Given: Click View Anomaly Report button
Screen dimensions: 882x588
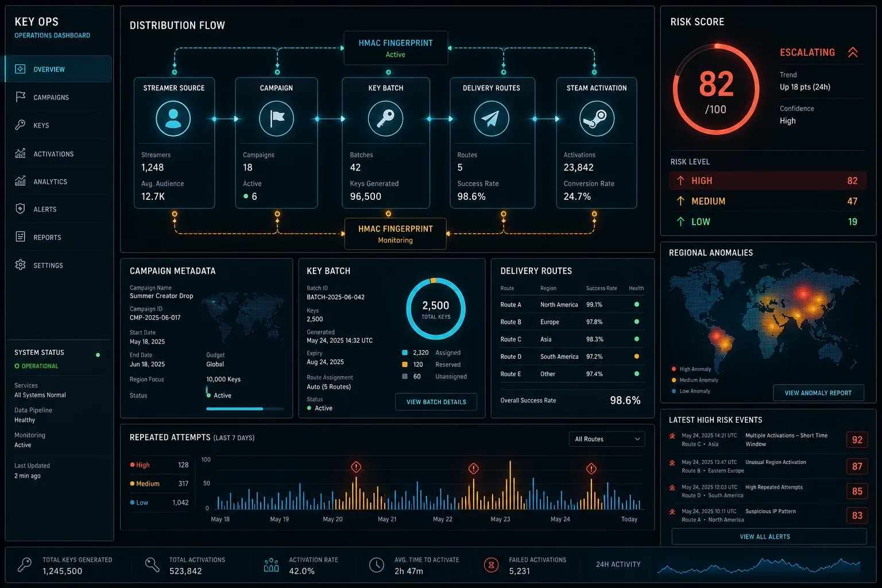Looking at the screenshot, I should (818, 393).
